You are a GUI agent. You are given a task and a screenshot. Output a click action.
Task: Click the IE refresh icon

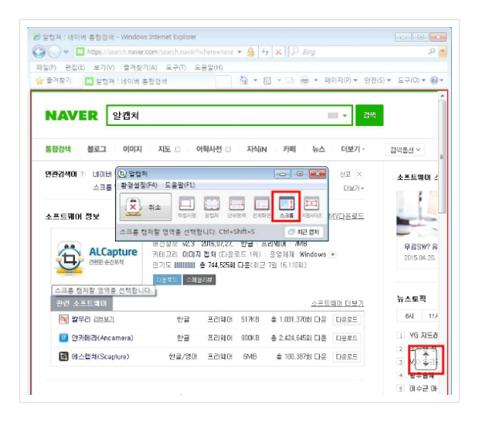[265, 52]
